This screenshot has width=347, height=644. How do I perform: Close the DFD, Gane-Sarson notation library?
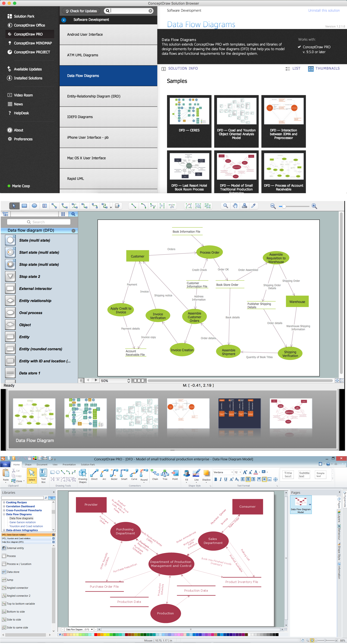(53, 535)
